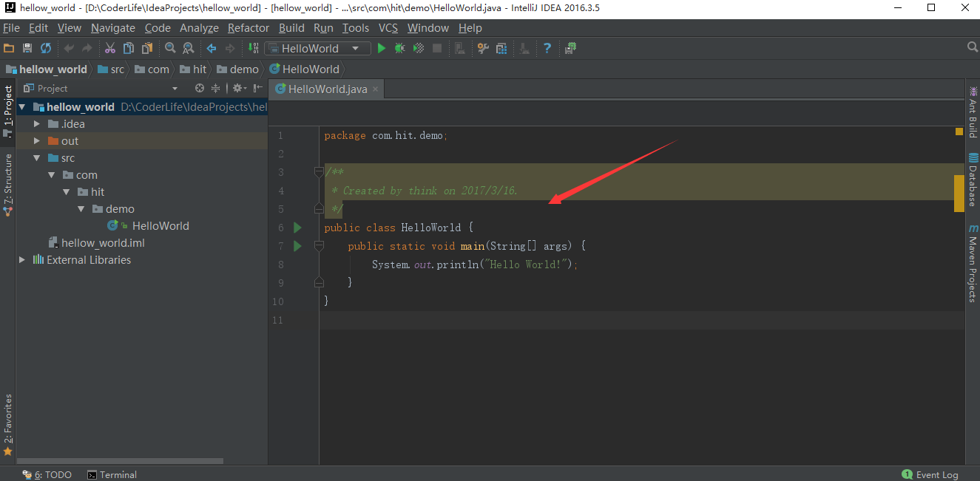Hide the Project panel with pin icon
Screen dimensions: 980x481
point(257,88)
